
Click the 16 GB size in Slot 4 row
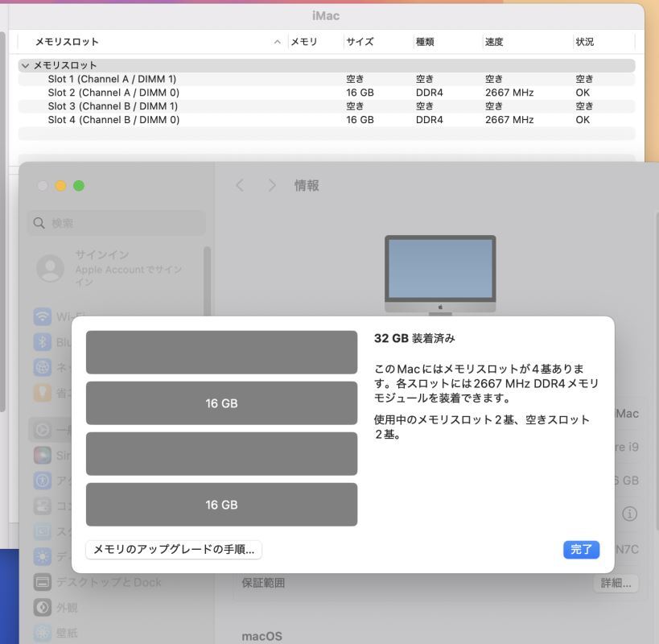tap(360, 120)
